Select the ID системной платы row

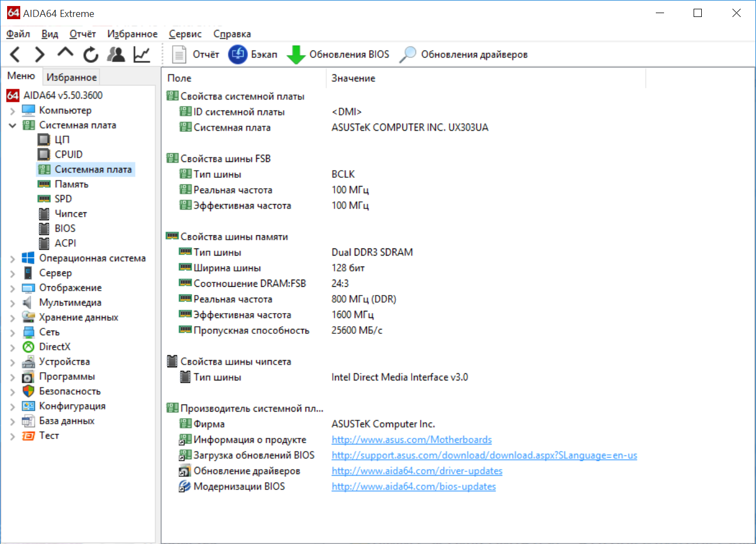[405, 112]
